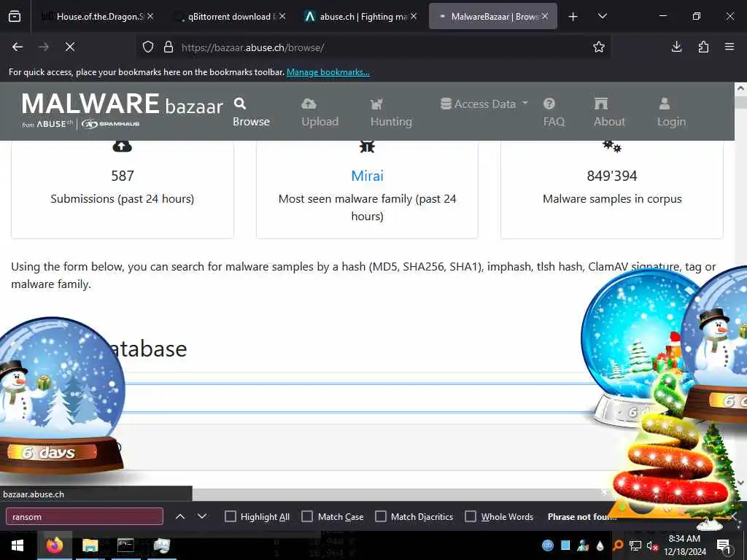Click the 587 submissions number
Viewport: 747px width, 560px height.
pos(123,176)
